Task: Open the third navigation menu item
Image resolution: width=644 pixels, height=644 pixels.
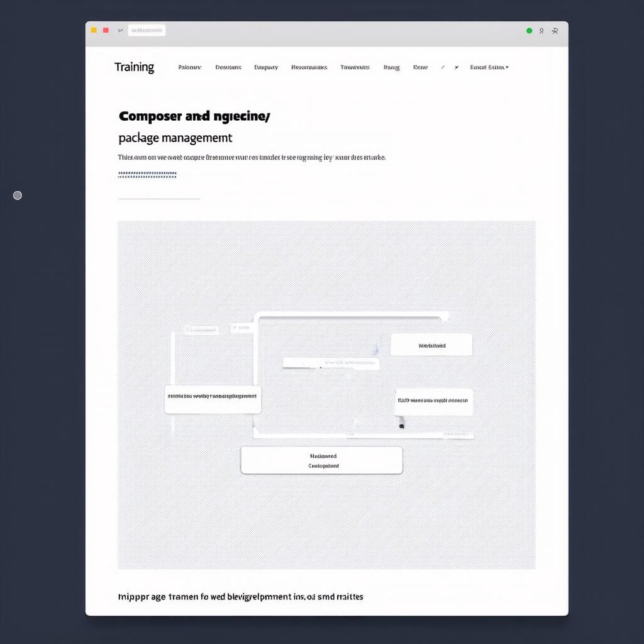Action: (x=266, y=67)
